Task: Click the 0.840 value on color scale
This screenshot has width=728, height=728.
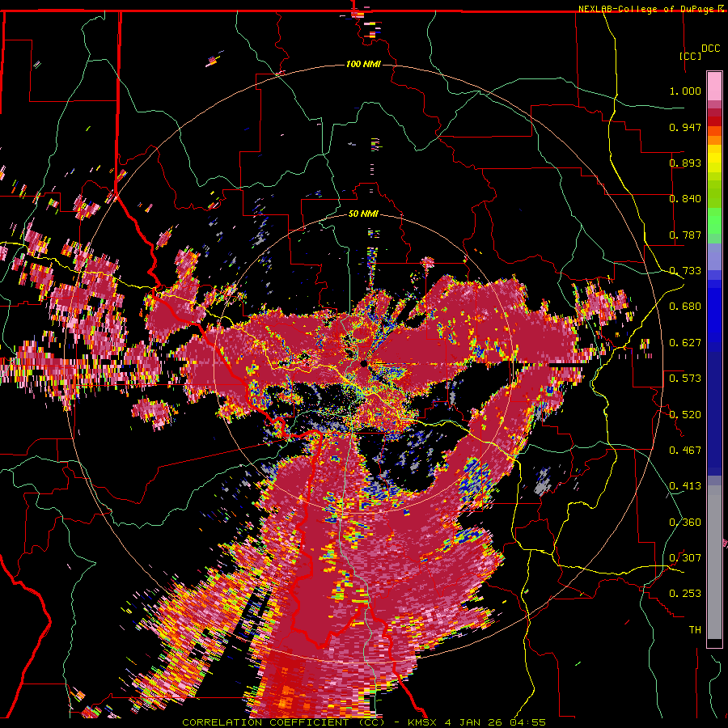Action: click(685, 199)
